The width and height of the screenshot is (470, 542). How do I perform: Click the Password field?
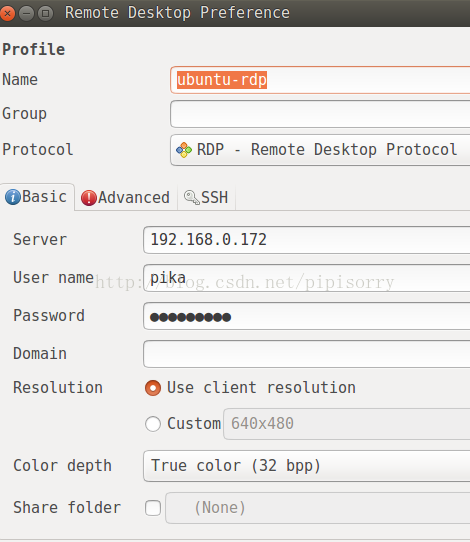click(307, 316)
